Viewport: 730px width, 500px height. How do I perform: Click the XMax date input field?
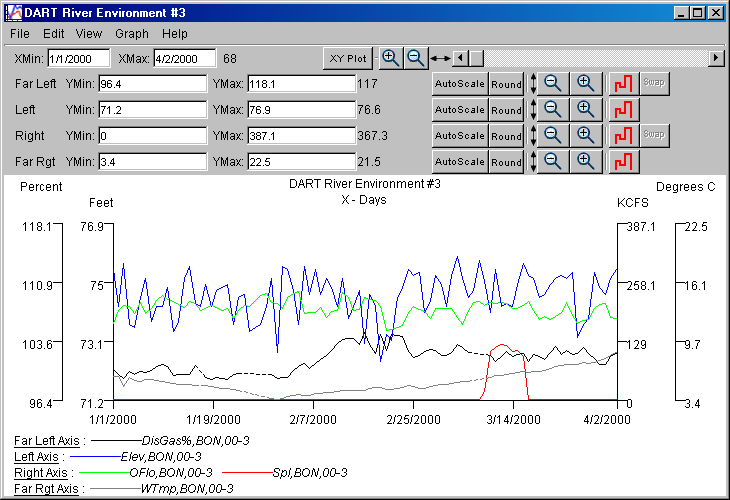[x=184, y=59]
